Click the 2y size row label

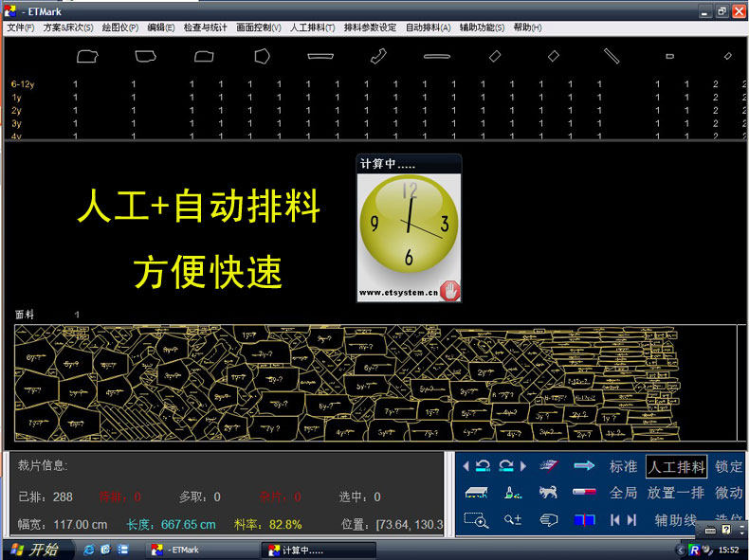pos(16,110)
